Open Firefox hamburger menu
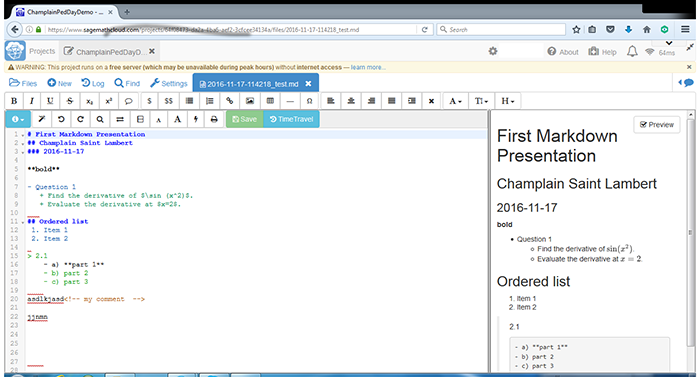This screenshot has width=700, height=377. point(685,29)
